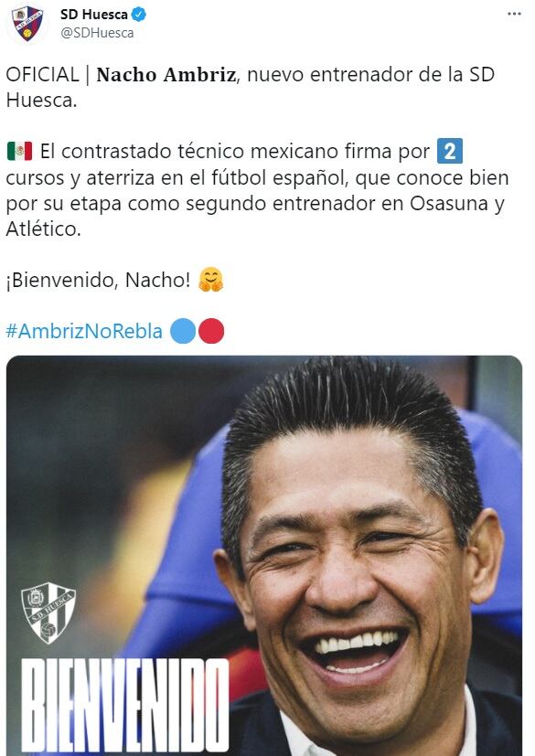
Task: Click the BIENVENIDO banner text in image
Action: [x=125, y=707]
